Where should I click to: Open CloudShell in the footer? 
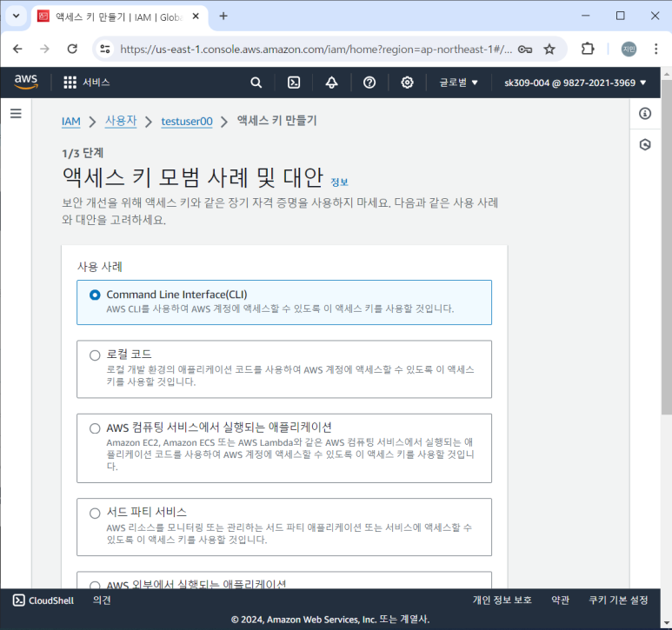[43, 600]
